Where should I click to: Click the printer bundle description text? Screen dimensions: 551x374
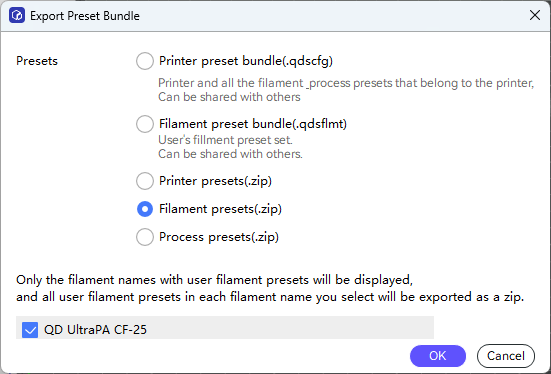pos(346,90)
